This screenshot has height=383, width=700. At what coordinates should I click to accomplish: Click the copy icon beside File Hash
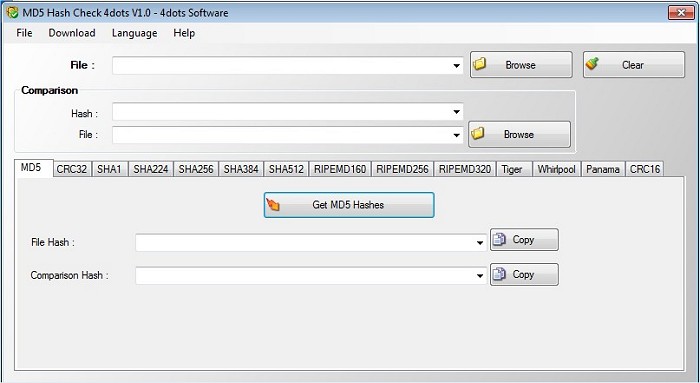pos(499,240)
